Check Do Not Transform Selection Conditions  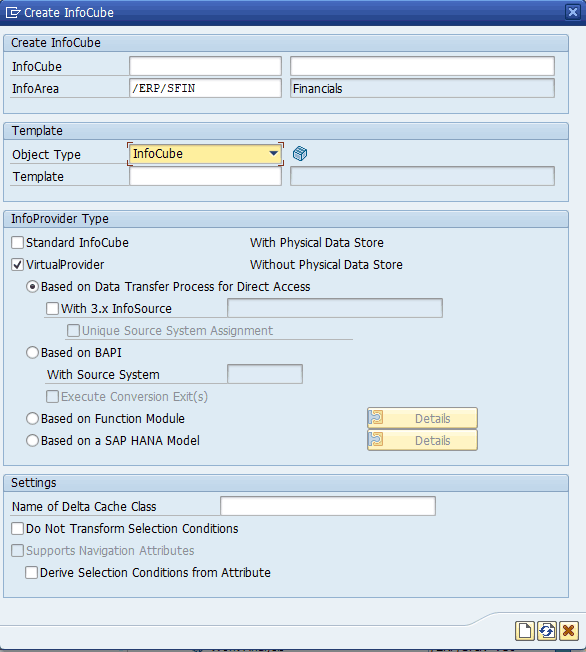tap(17, 529)
